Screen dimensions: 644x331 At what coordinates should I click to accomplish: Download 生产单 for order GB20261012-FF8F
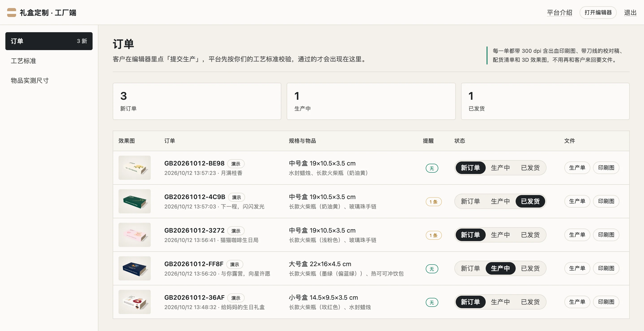click(577, 268)
